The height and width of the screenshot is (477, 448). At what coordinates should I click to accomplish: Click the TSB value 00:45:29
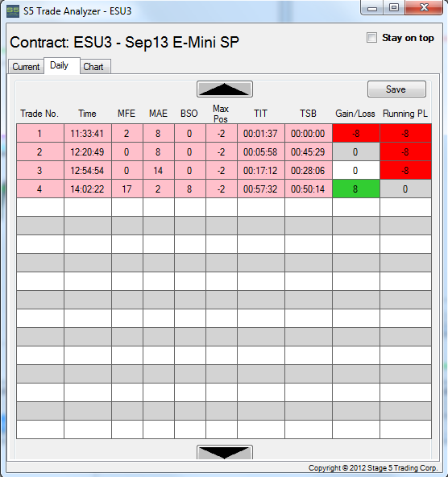click(x=309, y=151)
